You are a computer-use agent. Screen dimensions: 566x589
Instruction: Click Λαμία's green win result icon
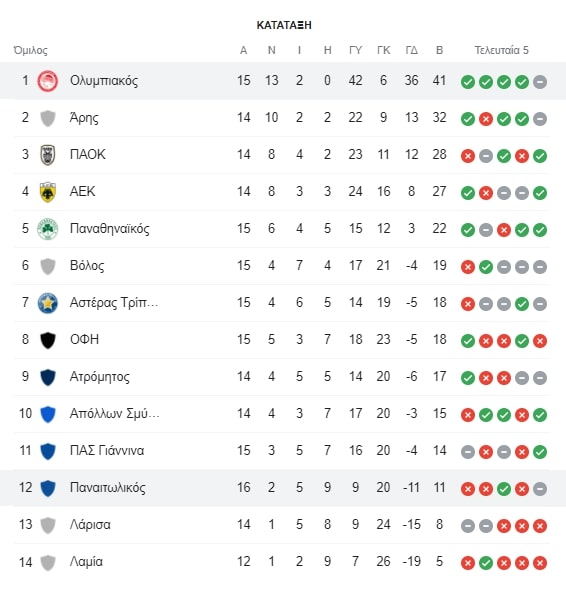486,563
